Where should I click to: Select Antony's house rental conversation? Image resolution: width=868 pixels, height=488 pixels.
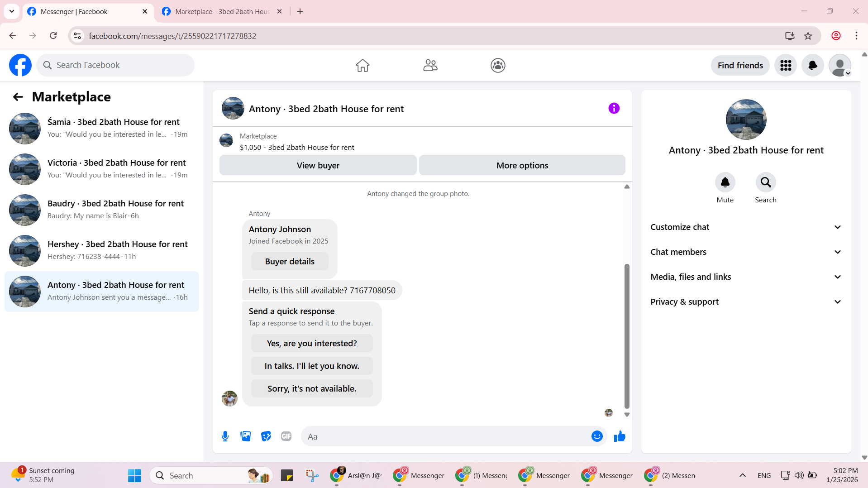(102, 291)
